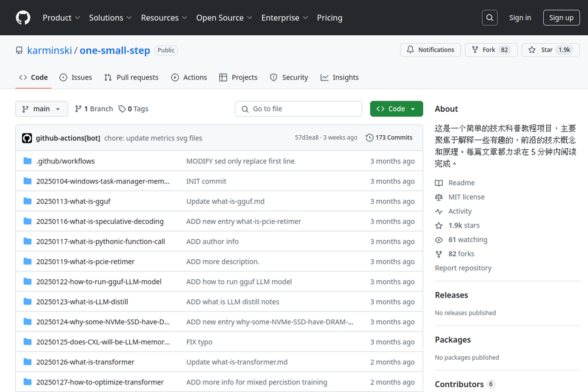Expand the Resources dropdown
The image size is (588, 392).
click(x=164, y=18)
